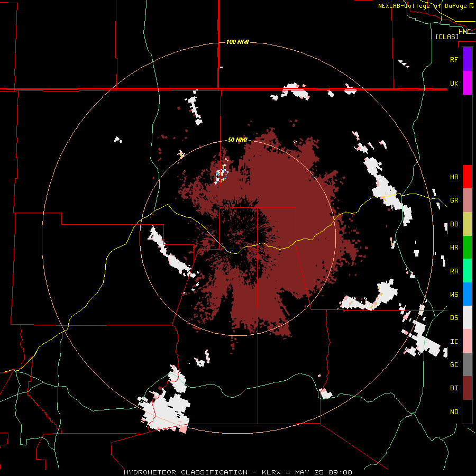
Task: Select the WS legend label
Action: [454, 295]
